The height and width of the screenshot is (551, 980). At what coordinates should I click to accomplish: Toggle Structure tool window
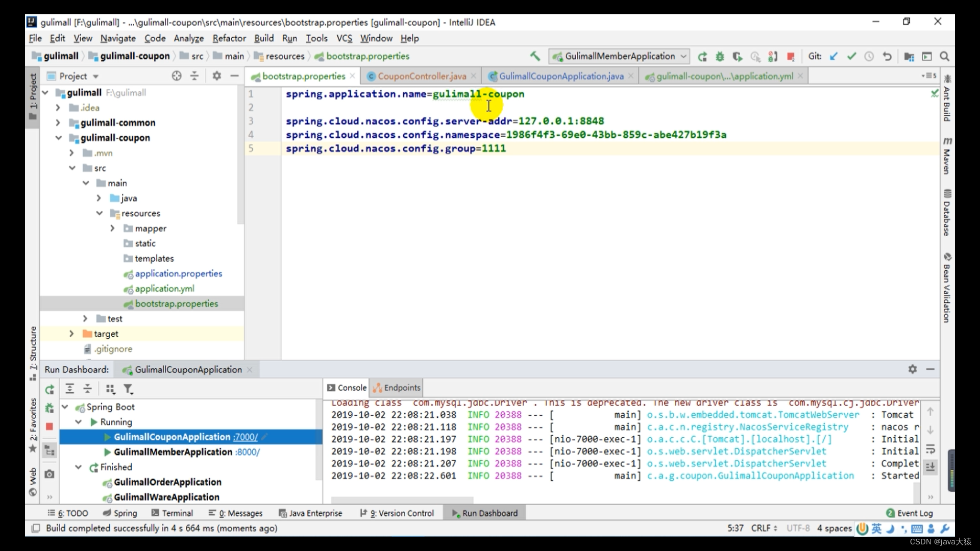pyautogui.click(x=33, y=353)
